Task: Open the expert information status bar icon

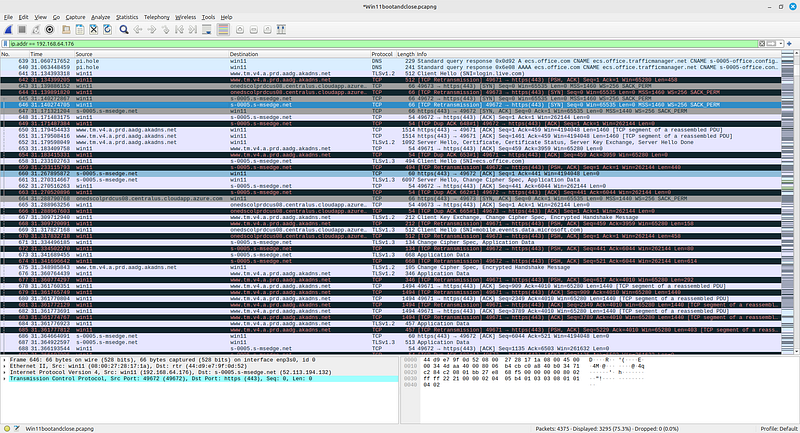Action: [x=7, y=429]
